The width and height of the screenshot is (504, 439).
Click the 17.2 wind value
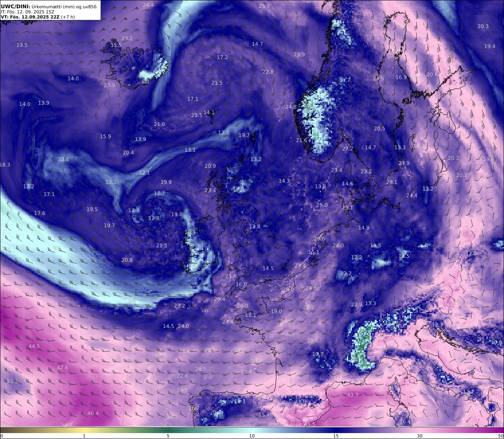[222, 57]
